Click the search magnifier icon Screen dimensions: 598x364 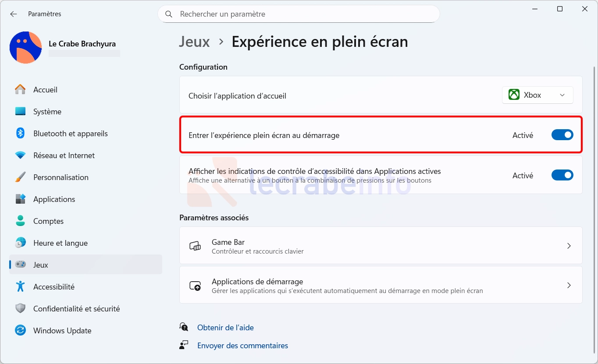[169, 14]
